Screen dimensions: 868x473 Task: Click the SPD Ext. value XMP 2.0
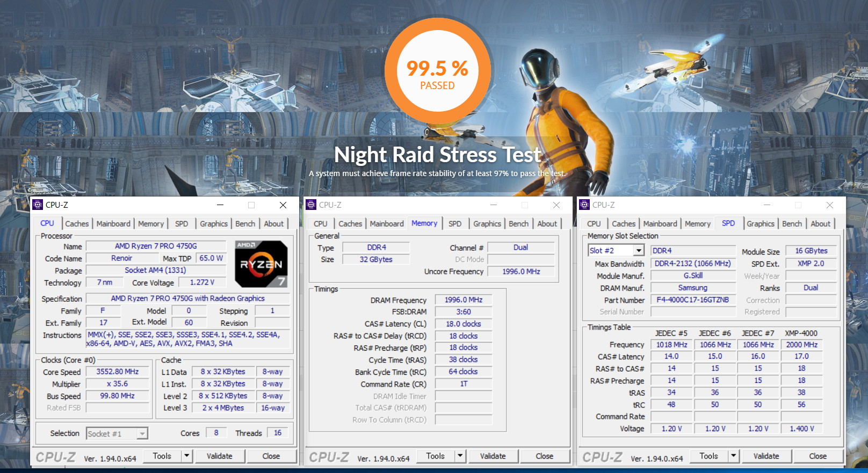[811, 263]
